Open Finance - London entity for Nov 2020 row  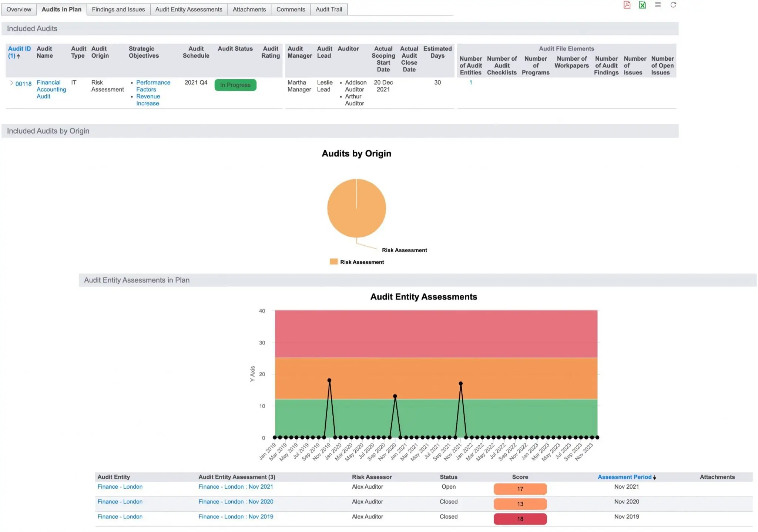[120, 502]
